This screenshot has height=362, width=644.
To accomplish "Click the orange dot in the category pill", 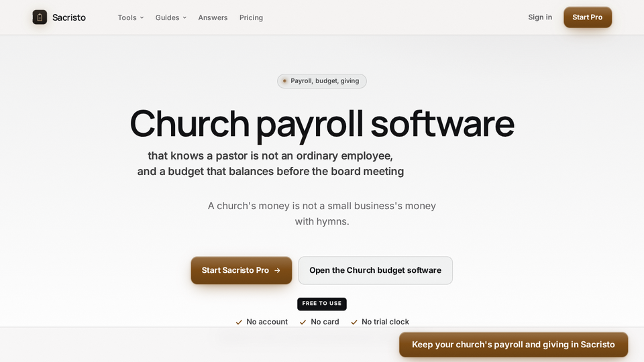I will [x=284, y=81].
